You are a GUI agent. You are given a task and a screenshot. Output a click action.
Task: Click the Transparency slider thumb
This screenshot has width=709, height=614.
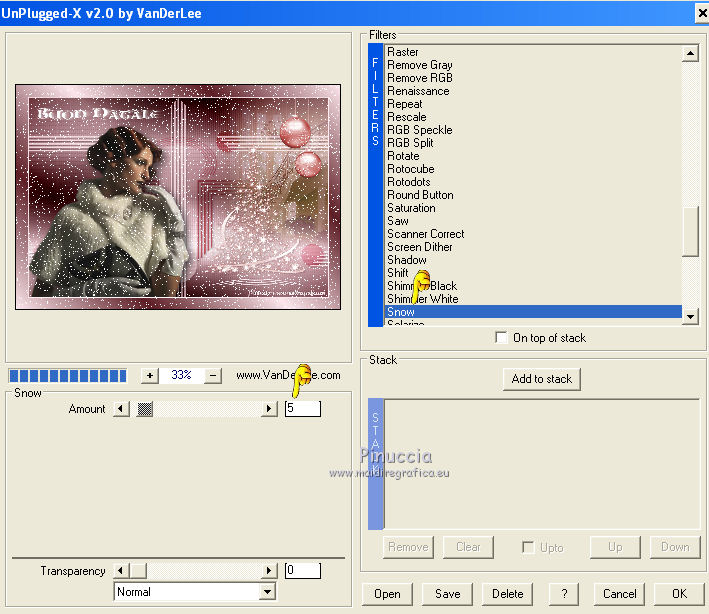point(138,571)
